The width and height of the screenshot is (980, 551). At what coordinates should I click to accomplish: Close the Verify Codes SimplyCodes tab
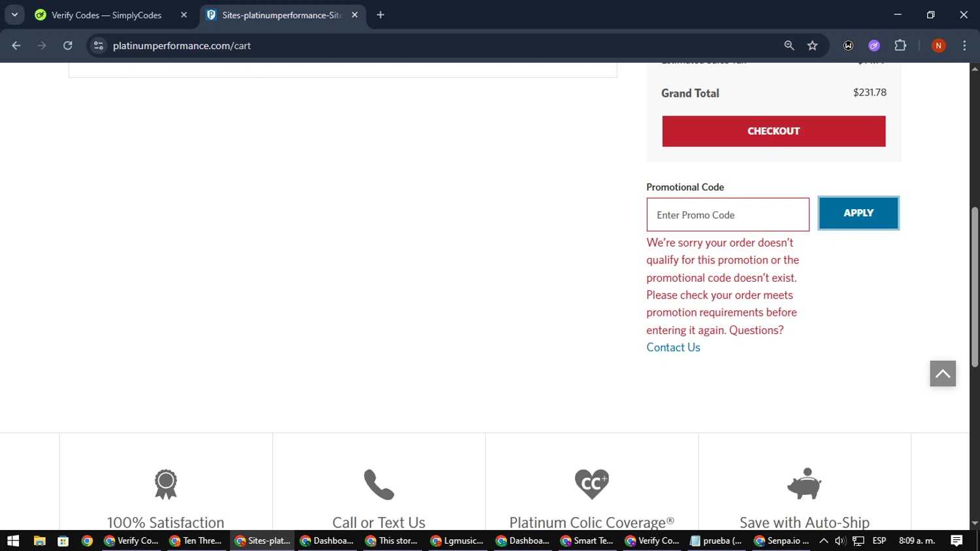tap(184, 15)
